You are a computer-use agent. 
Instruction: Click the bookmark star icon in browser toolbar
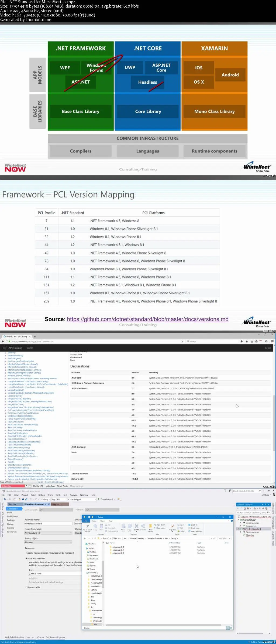[252, 341]
